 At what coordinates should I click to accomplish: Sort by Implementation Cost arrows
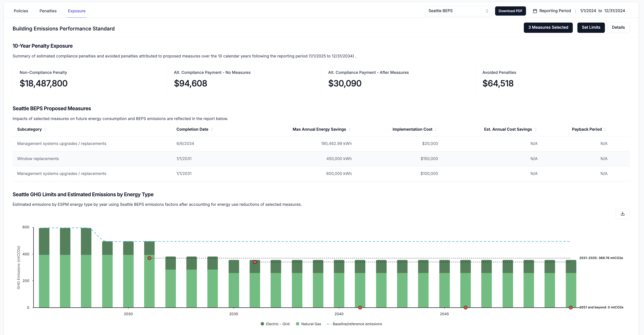436,129
